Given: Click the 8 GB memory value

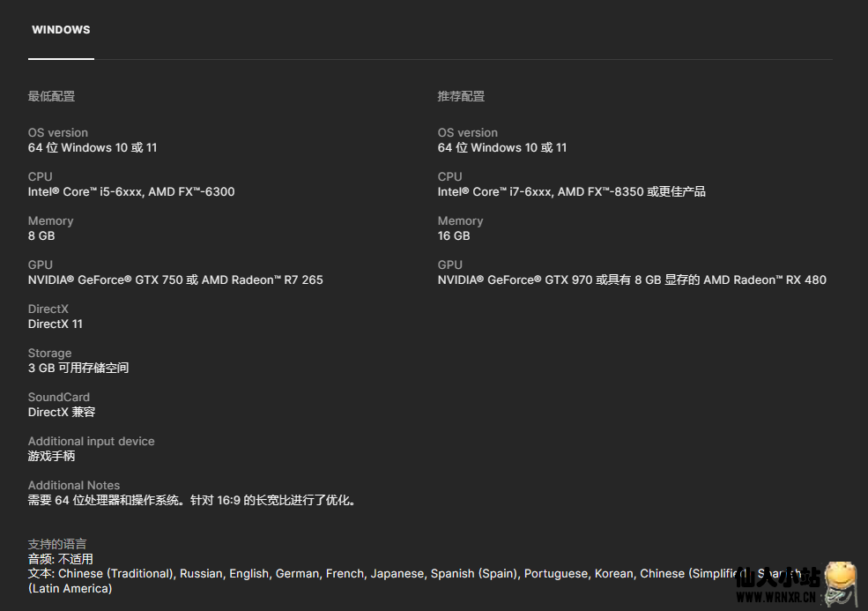Looking at the screenshot, I should [41, 236].
